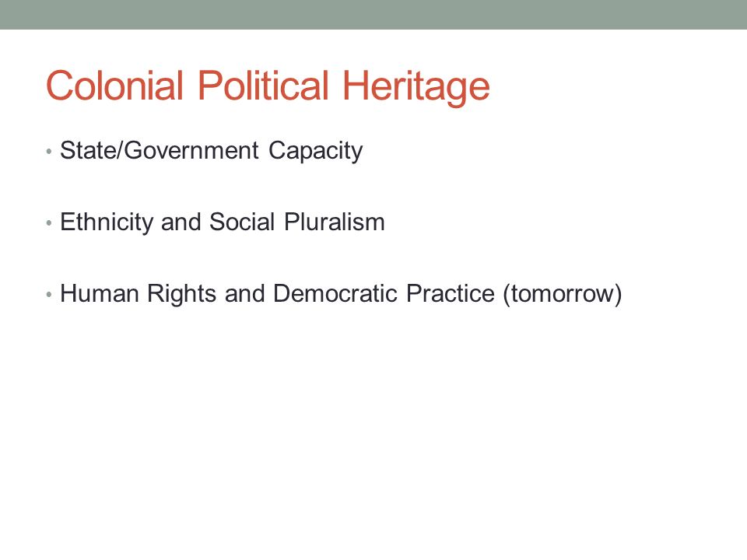Screen dimensions: 747x560
Task: Select the word 'Ethnicity'
Action: 107,222
